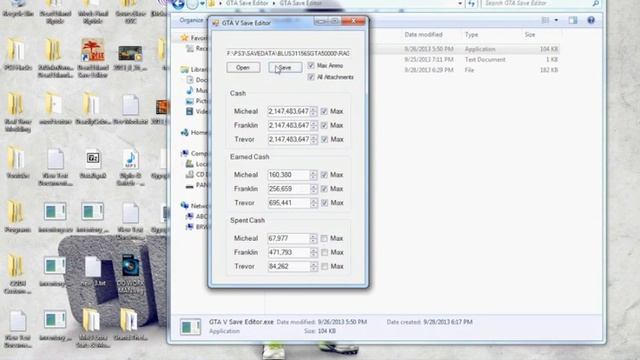Uncheck Max for Micheal's Cash
The image size is (640, 360).
(x=324, y=111)
